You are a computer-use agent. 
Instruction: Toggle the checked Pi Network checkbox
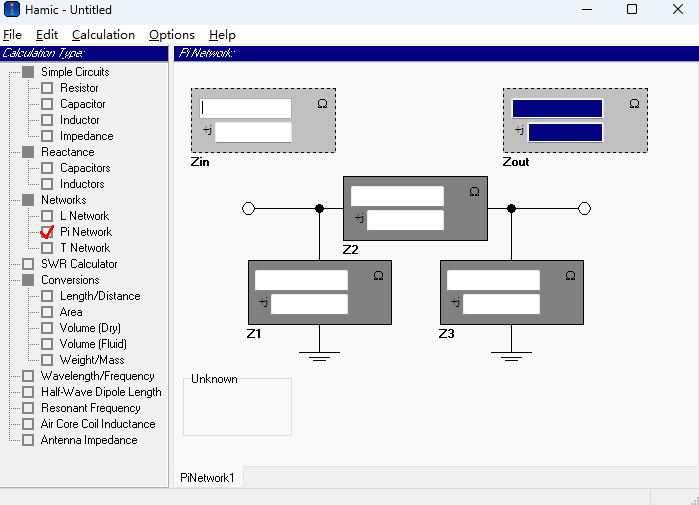(47, 232)
